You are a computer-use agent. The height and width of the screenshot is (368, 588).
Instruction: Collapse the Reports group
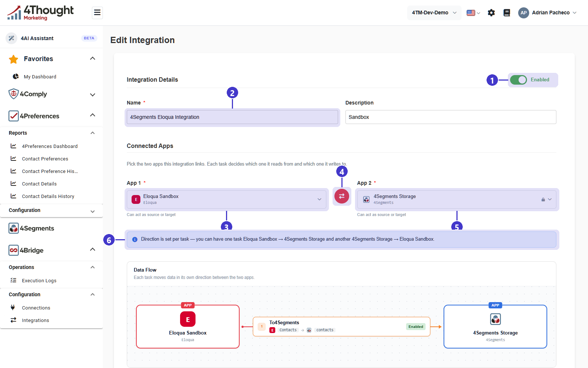[93, 133]
